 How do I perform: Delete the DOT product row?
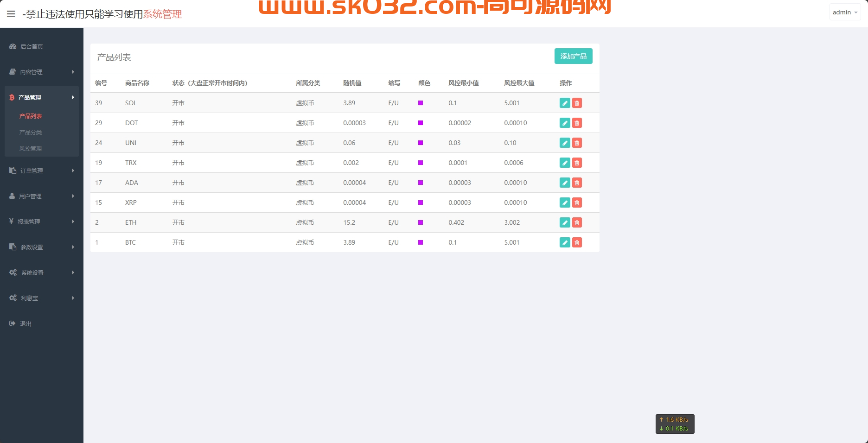577,123
